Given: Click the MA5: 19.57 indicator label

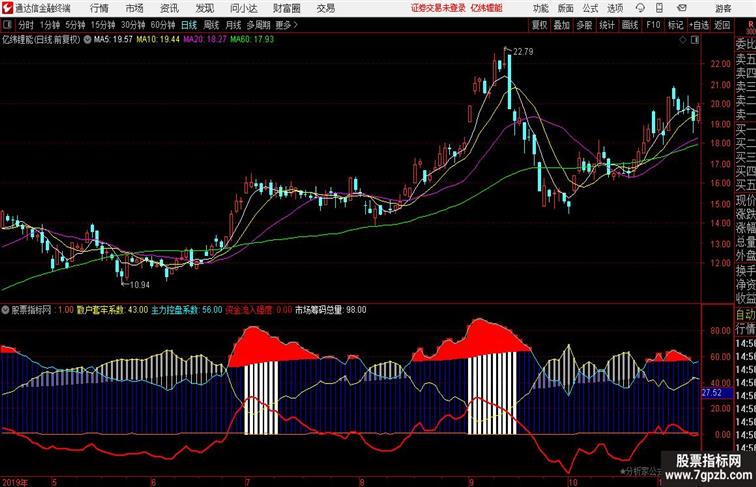Looking at the screenshot, I should (x=113, y=40).
